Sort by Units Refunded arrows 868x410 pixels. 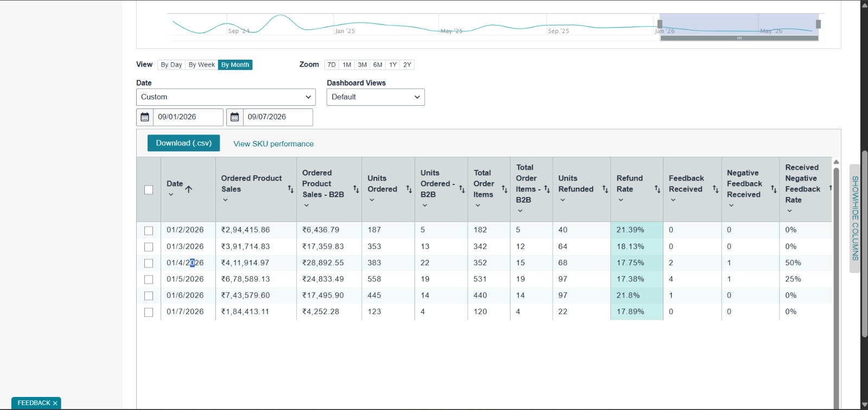605,189
